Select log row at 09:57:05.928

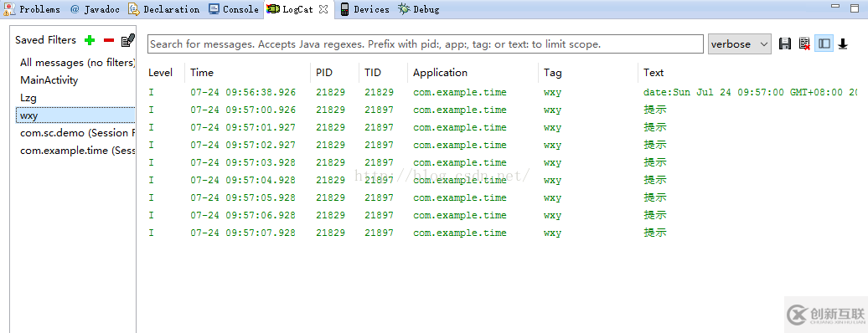tap(503, 197)
